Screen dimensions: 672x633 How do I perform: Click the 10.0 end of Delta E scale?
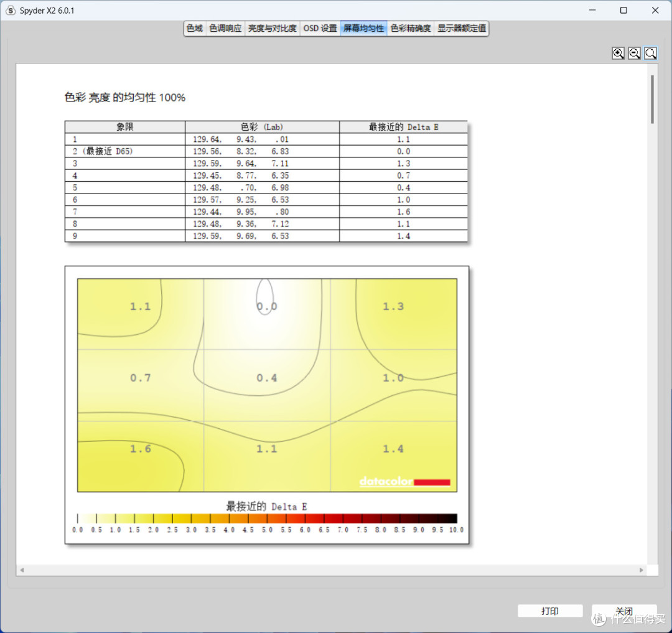pyautogui.click(x=457, y=530)
